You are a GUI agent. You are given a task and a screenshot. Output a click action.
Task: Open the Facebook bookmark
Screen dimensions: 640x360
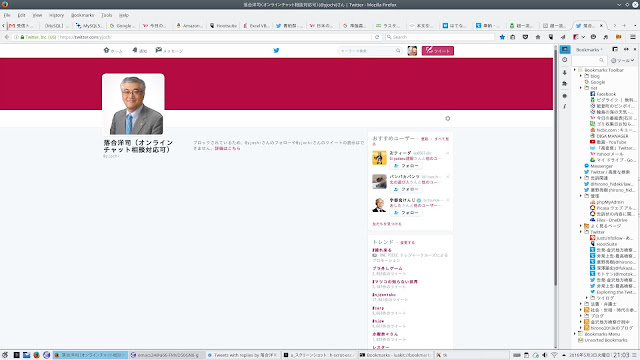tap(603, 94)
